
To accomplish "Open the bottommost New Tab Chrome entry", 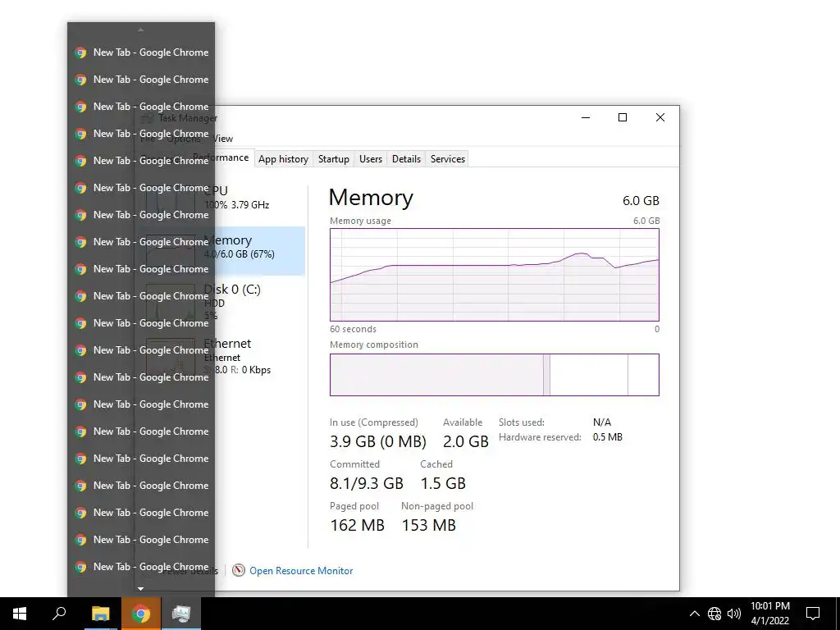I will point(141,567).
